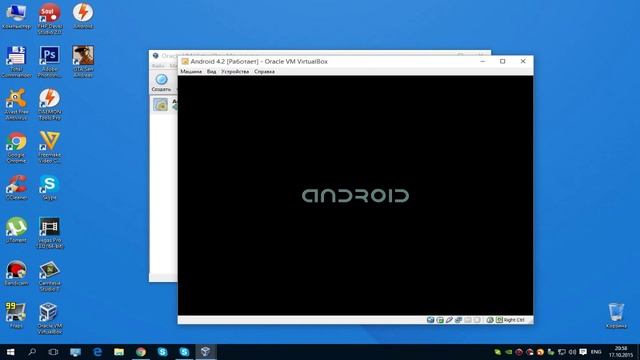Screen dimensions: 640x360
Task: Open taskbar search magnifier
Action: pyautogui.click(x=32, y=352)
